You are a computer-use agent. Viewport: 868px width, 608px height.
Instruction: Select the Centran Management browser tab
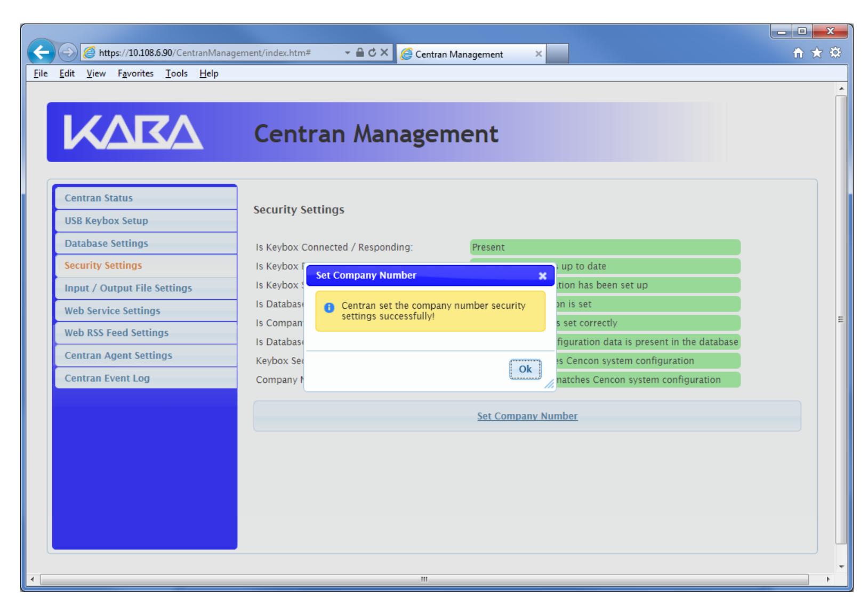[x=471, y=54]
